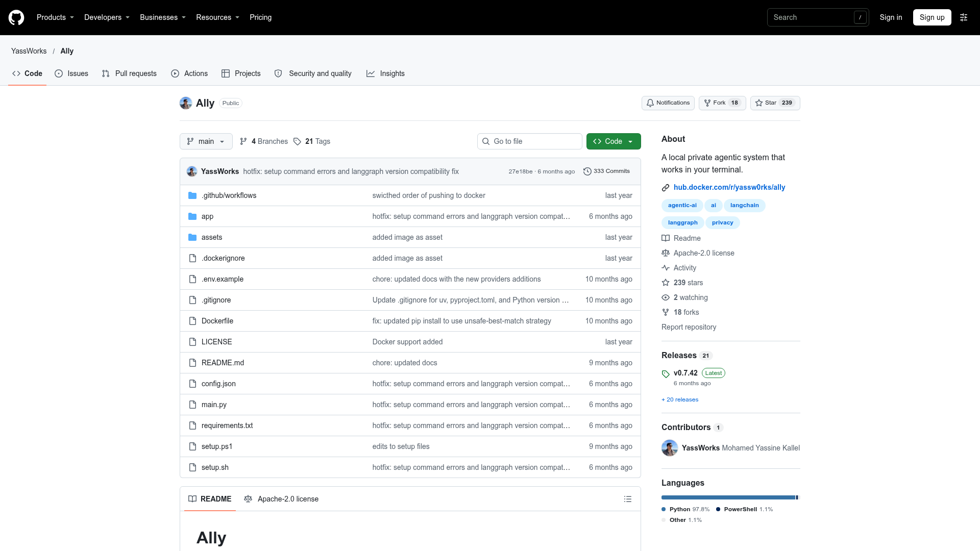Open the appearance settings icon beside Sign up

coord(964,17)
